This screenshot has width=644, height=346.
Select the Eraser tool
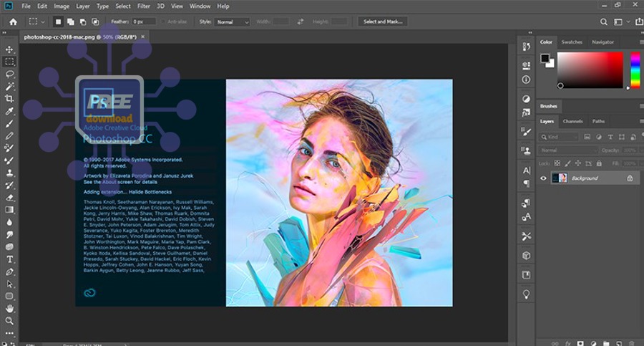point(9,198)
